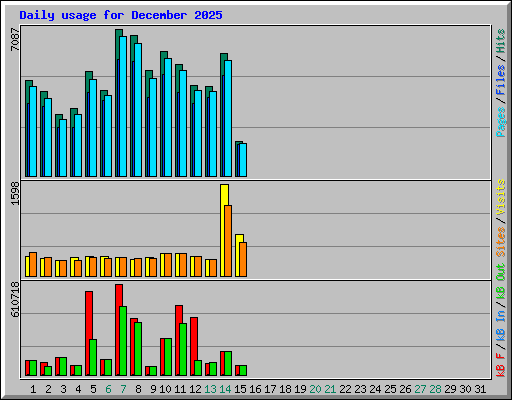Click the blue 'kB In' legend label

pos(501,325)
